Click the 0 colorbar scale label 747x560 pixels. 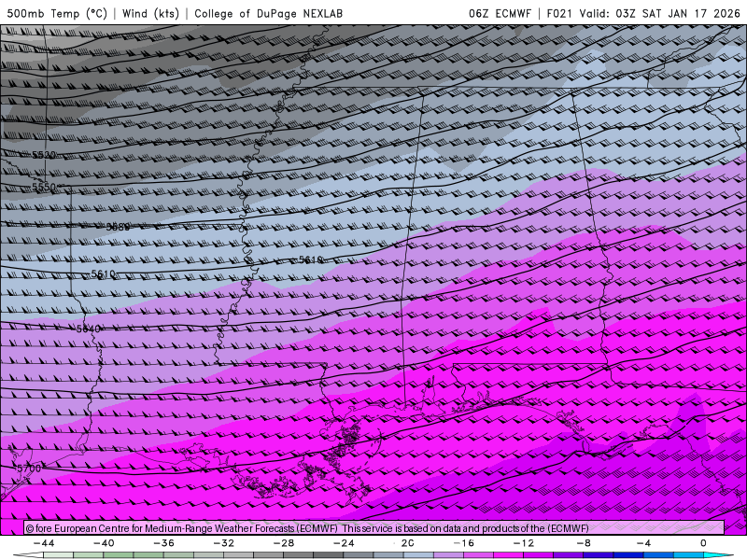coord(703,543)
